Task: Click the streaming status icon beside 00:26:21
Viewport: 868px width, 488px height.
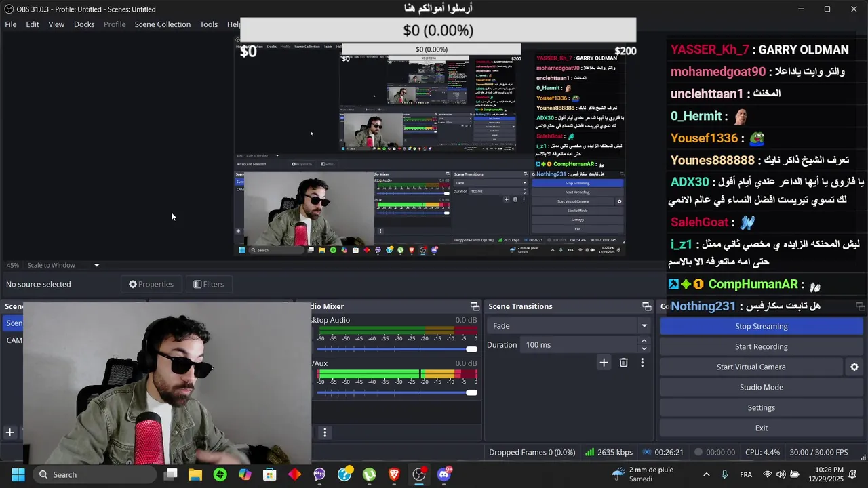Action: (x=647, y=452)
